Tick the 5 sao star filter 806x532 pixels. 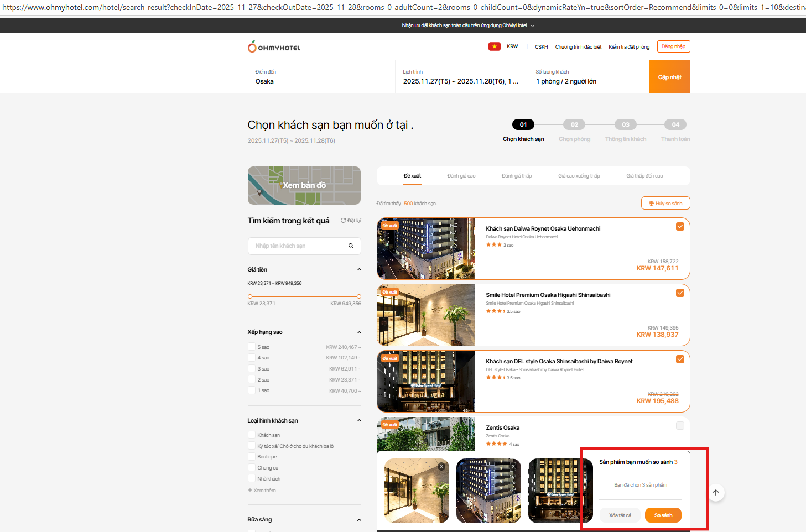coord(252,347)
